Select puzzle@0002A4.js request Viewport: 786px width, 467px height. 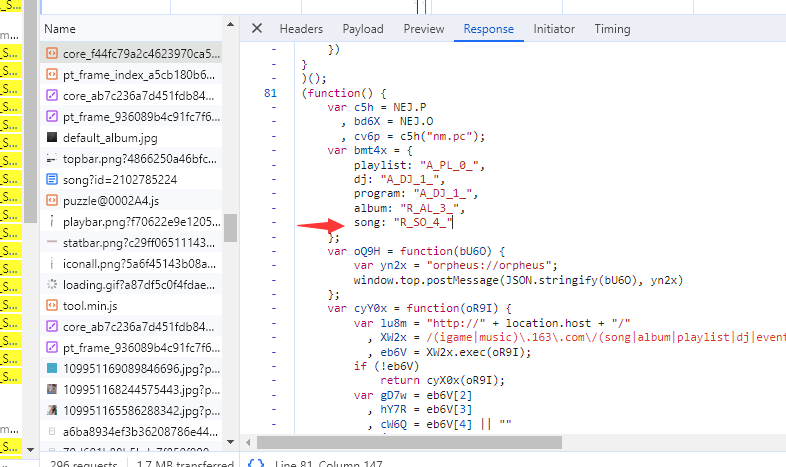(131, 201)
